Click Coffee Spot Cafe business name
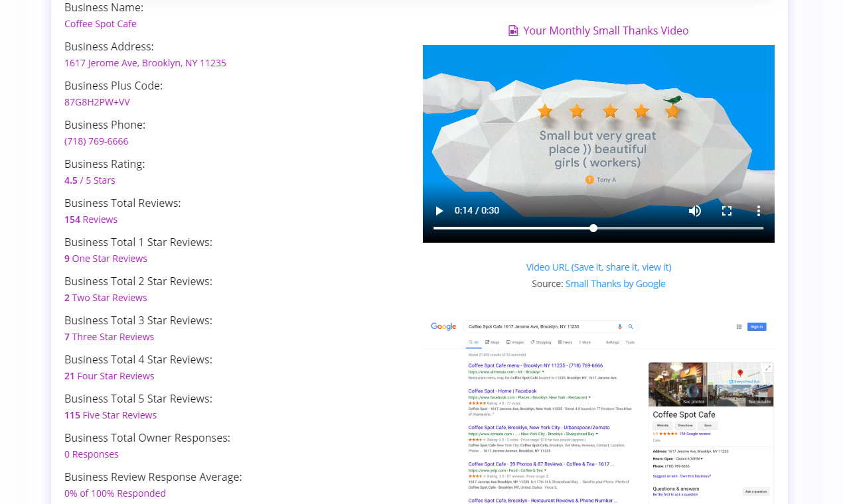 (x=100, y=24)
